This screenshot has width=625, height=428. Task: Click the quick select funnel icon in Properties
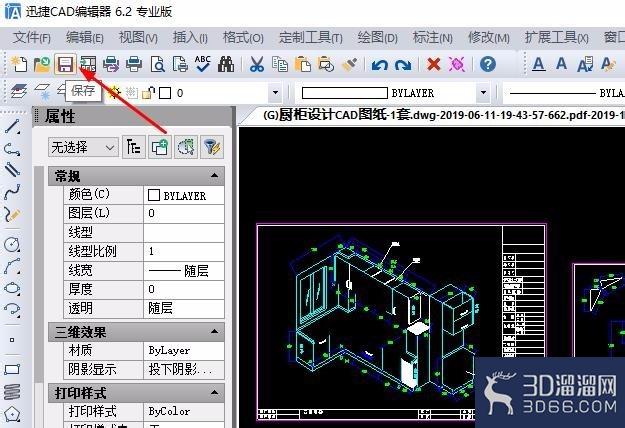click(211, 147)
